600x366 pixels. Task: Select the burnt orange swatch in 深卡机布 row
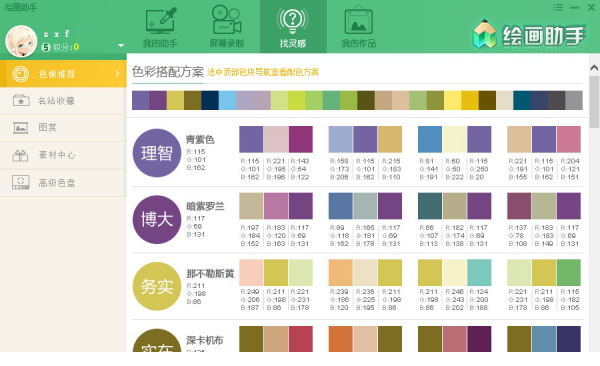(x=341, y=339)
